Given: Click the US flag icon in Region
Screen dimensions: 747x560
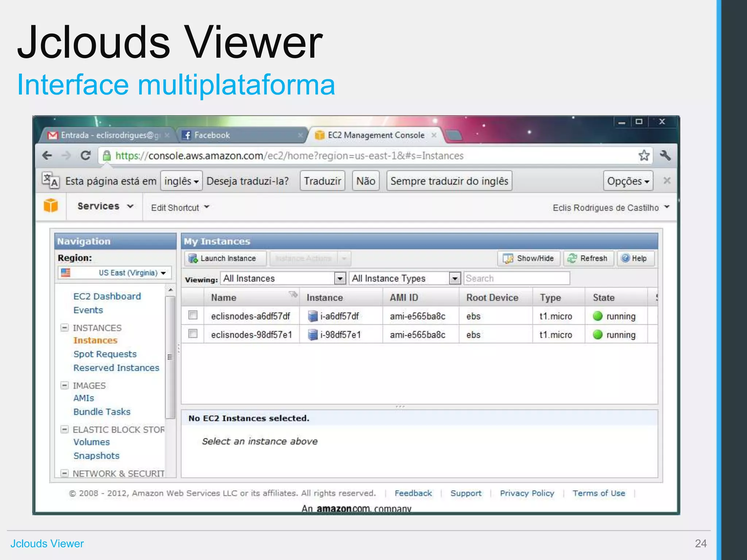Looking at the screenshot, I should point(66,272).
